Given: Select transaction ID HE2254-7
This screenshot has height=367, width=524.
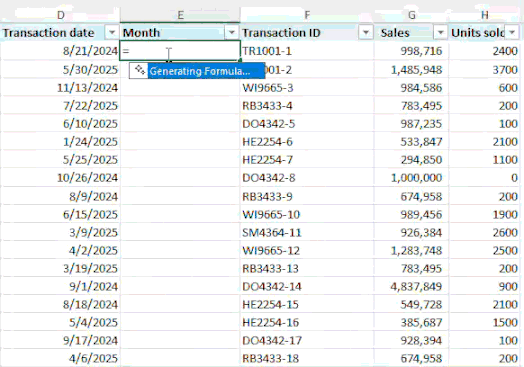Looking at the screenshot, I should pos(307,159).
